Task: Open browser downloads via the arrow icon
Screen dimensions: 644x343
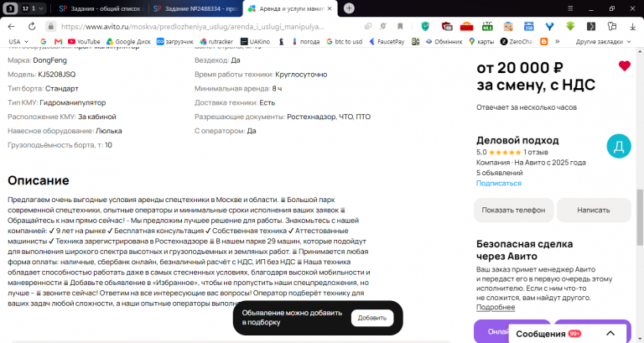Action: click(x=633, y=26)
